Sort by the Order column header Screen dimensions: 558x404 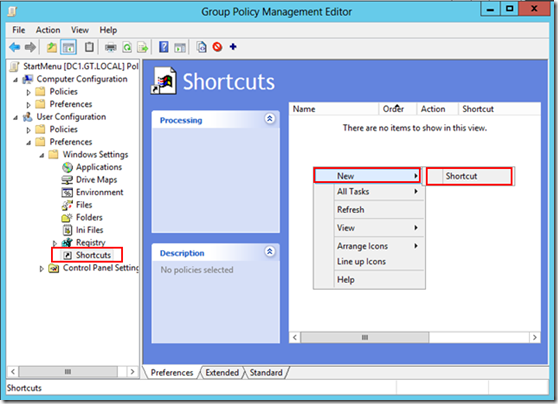398,109
